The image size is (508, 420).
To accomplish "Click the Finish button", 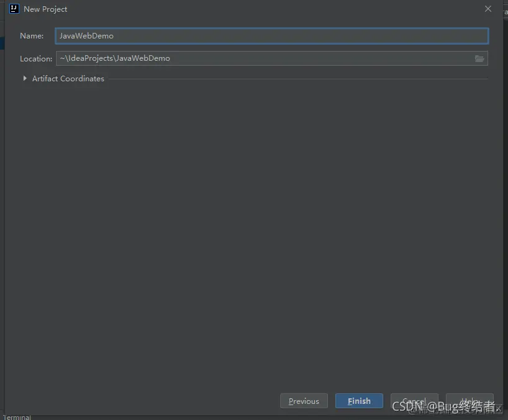I will click(359, 401).
